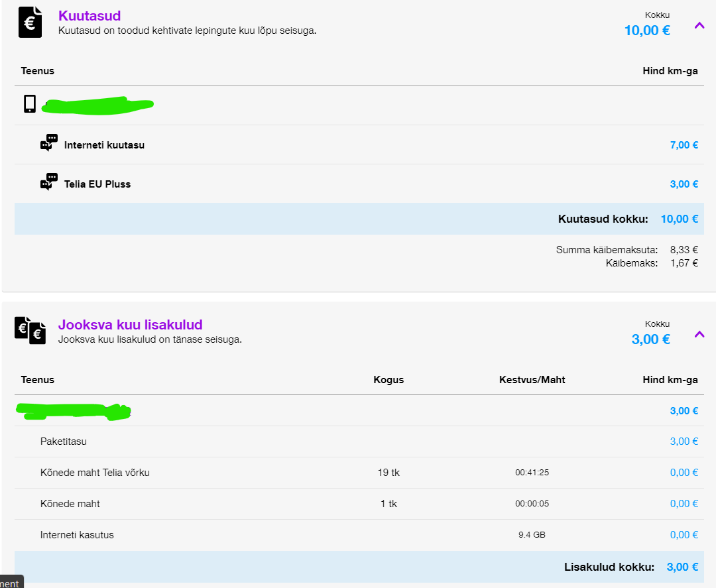Click the Kuutasud euro document icon
The image size is (716, 588).
[x=30, y=22]
